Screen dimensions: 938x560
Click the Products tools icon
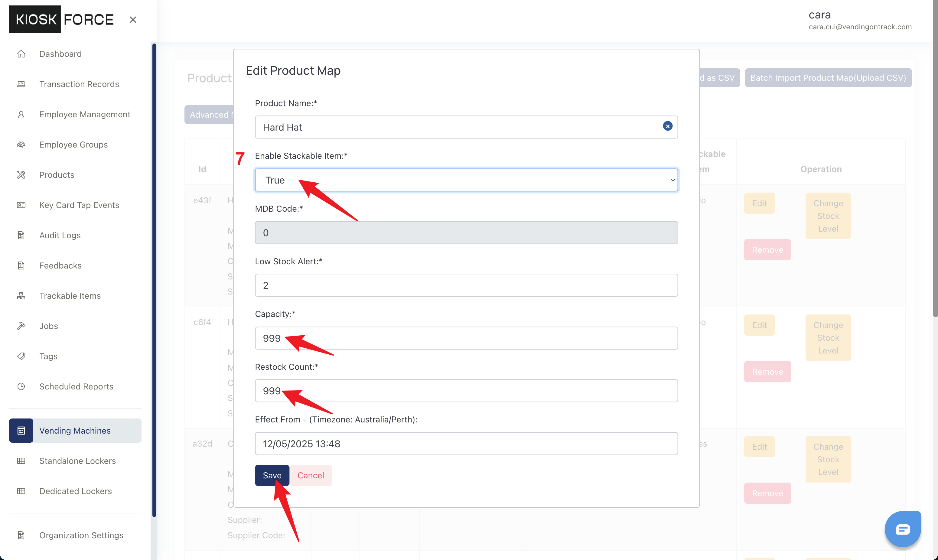[x=21, y=175]
